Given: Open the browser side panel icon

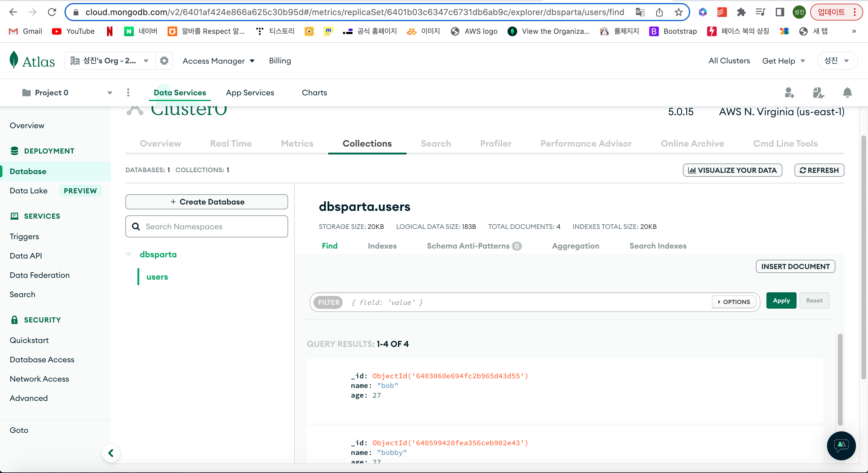Looking at the screenshot, I should click(780, 12).
